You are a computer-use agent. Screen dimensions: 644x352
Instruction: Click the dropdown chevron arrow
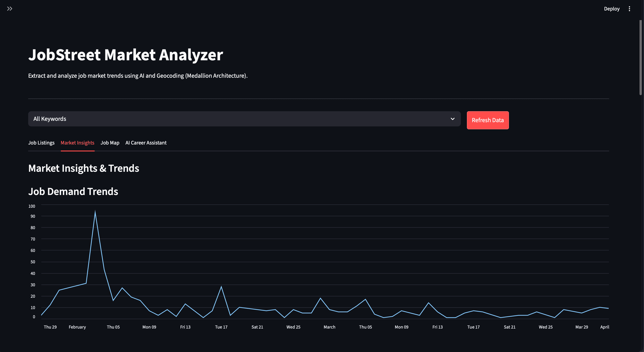(453, 119)
